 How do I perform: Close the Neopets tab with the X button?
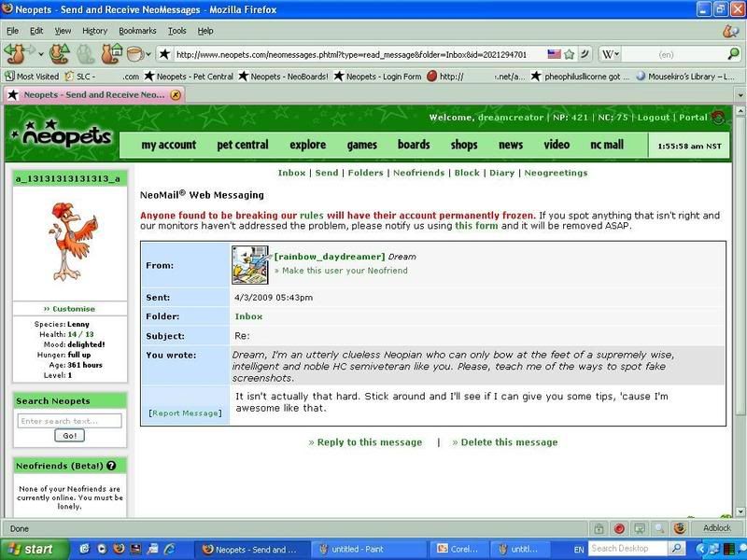coord(176,95)
